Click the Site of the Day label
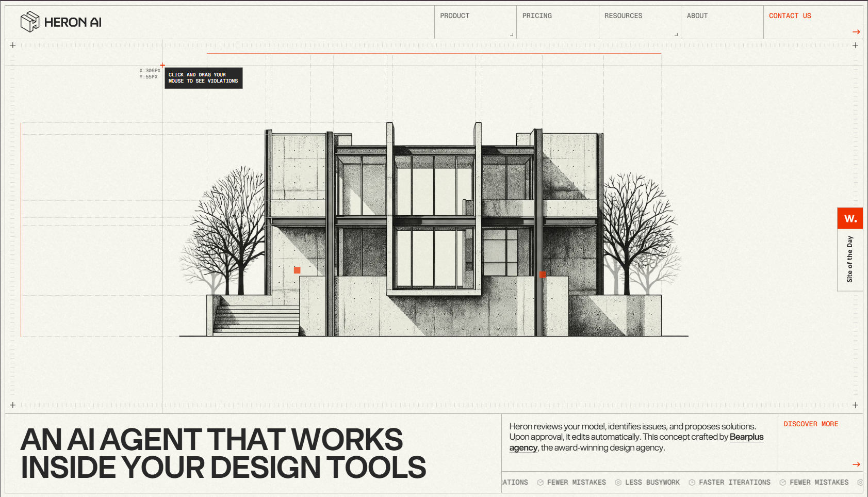Image resolution: width=868 pixels, height=497 pixels. [850, 259]
